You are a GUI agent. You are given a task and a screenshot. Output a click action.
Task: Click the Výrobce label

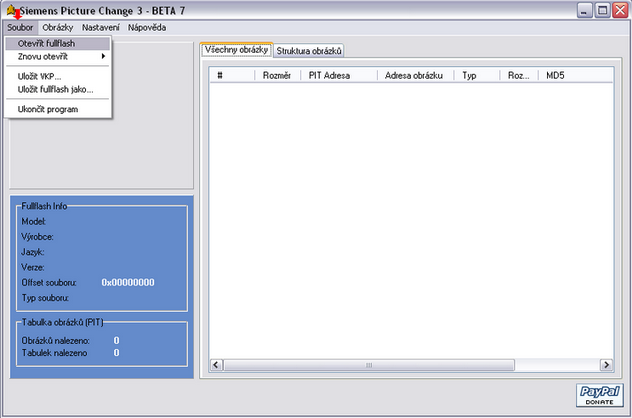pos(37,237)
